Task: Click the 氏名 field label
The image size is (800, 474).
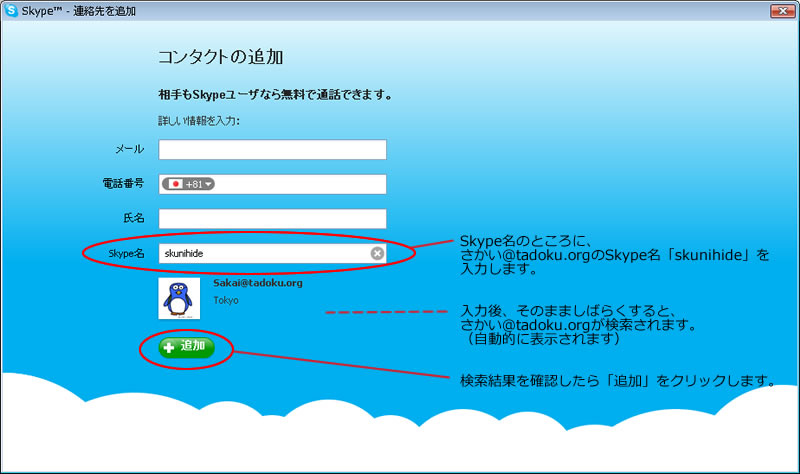Action: 133,218
